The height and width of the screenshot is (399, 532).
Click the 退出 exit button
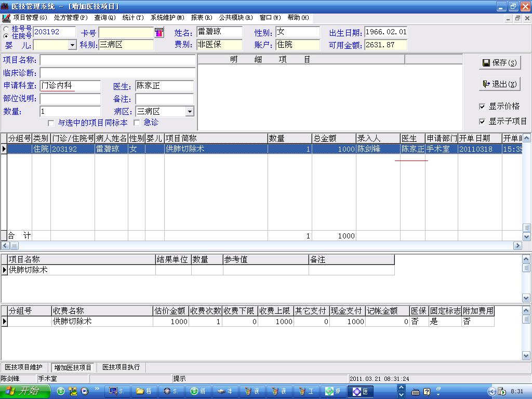499,84
